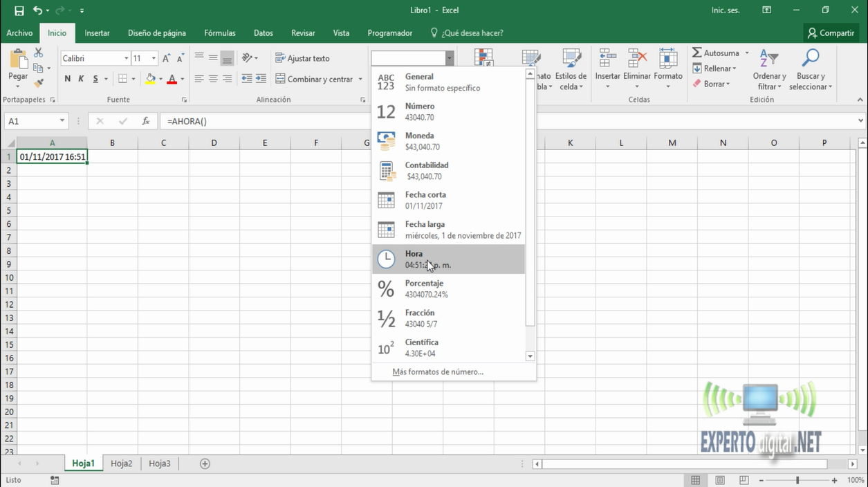Toggle bold formatting with N button

pos(67,79)
